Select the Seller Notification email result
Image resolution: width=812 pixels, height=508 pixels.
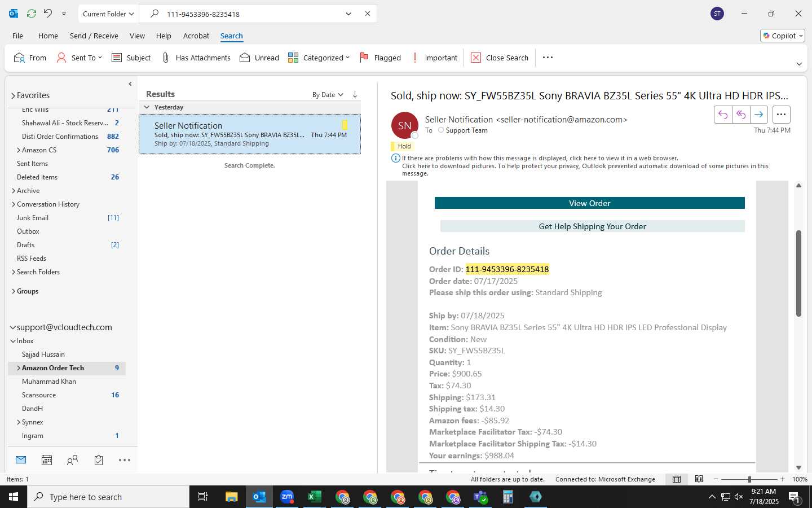pyautogui.click(x=250, y=134)
